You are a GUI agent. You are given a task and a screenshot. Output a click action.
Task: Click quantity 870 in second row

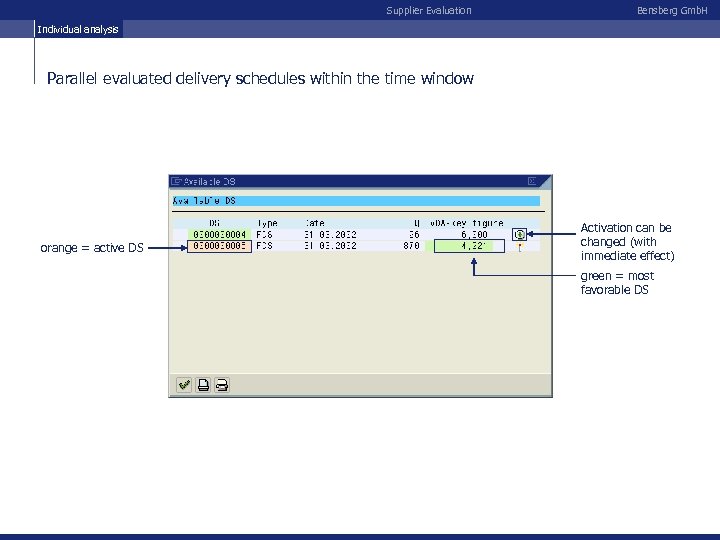[x=411, y=246]
